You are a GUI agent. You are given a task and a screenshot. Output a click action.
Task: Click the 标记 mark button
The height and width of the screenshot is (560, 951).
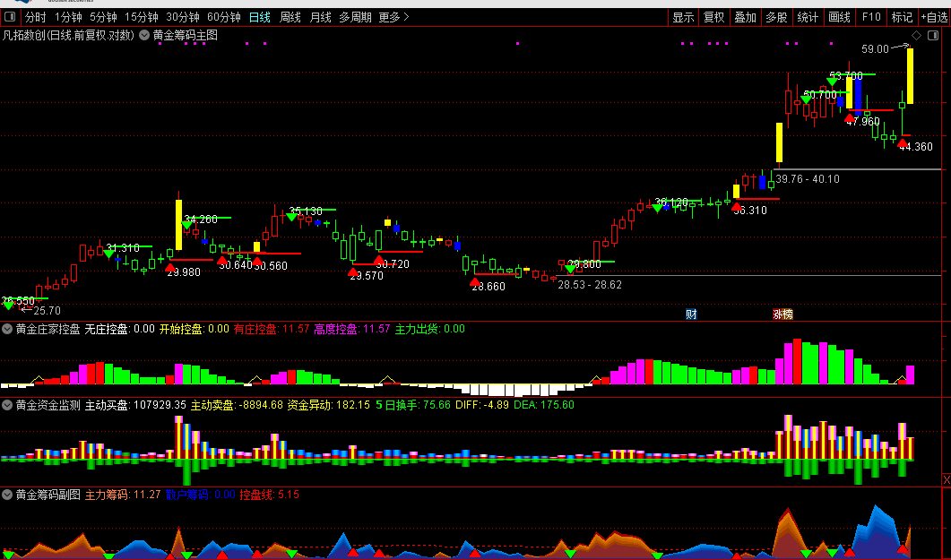click(902, 17)
